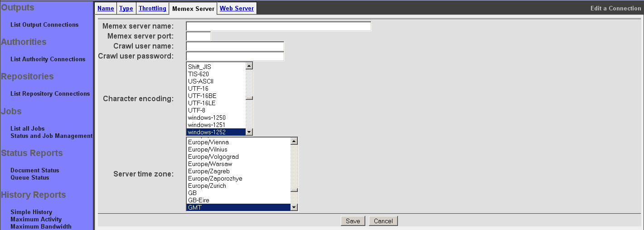Go to the Throttling tab
The height and width of the screenshot is (230, 644).
[152, 8]
